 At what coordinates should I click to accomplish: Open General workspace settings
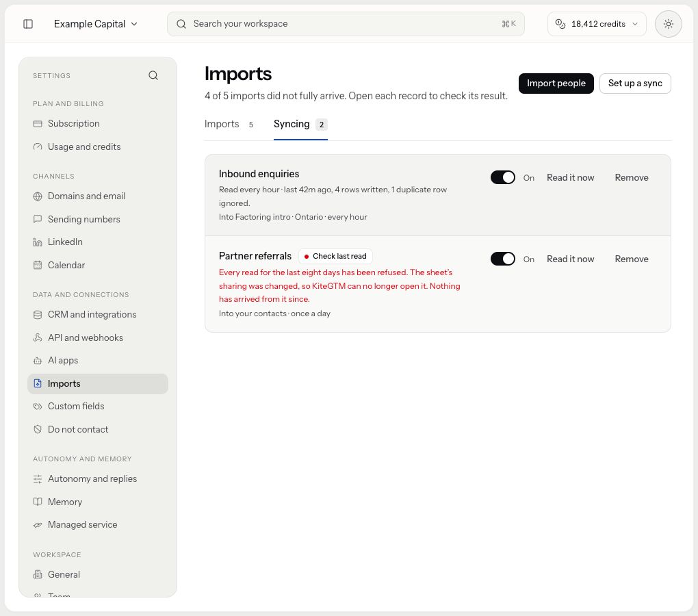click(x=97, y=575)
